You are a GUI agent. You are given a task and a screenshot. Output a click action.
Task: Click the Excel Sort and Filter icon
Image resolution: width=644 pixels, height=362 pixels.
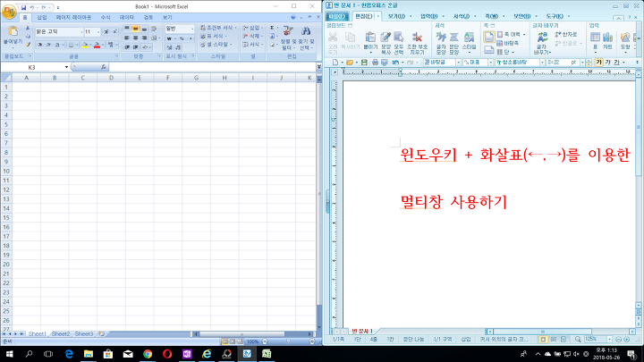click(x=288, y=38)
